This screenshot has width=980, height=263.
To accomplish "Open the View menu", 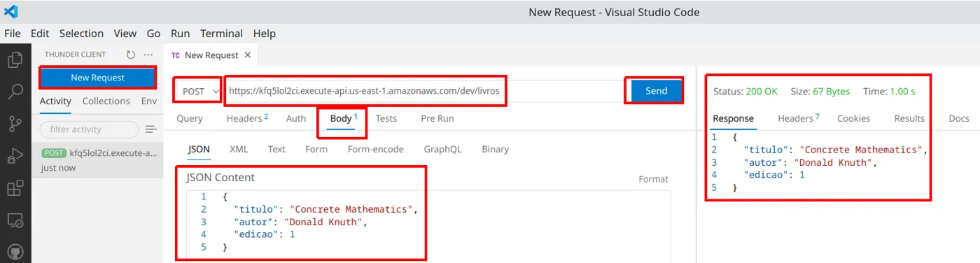I will (x=125, y=34).
